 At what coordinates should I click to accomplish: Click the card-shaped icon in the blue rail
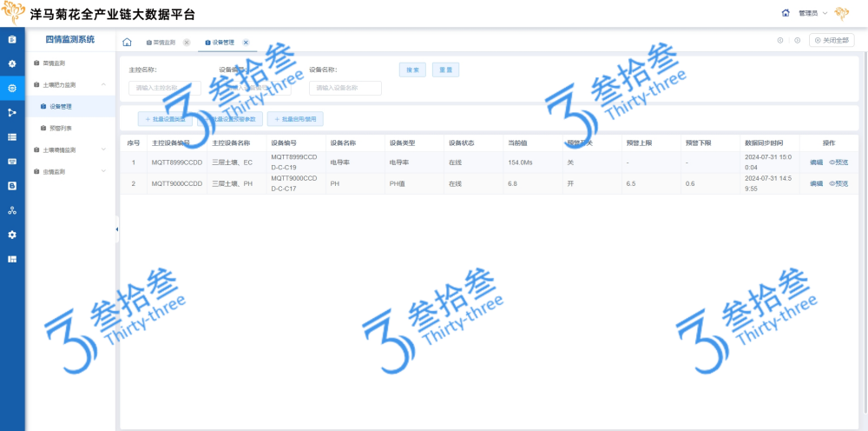tap(12, 162)
